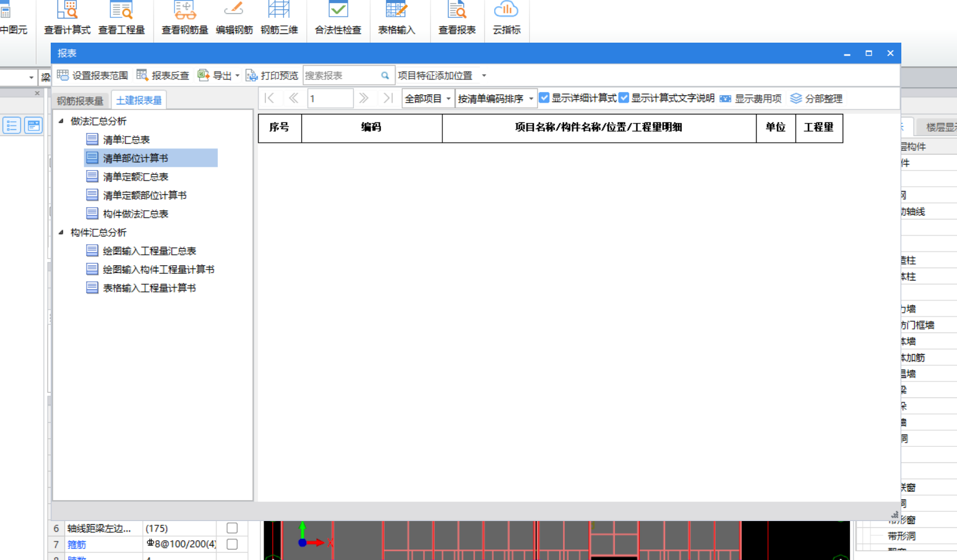The width and height of the screenshot is (957, 560).
Task: Open 查看钢筋量 tool in ribbon
Action: (x=184, y=19)
